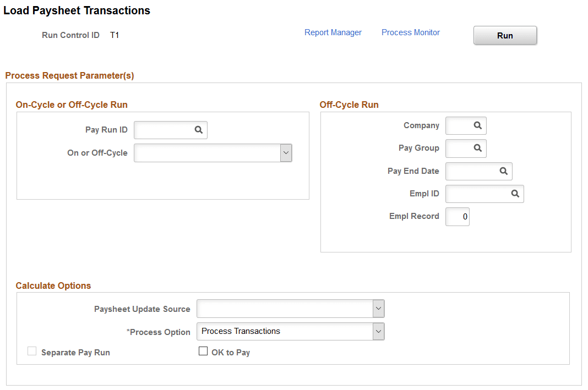Expand the On or Off-Cycle dropdown
The width and height of the screenshot is (588, 390).
click(286, 152)
